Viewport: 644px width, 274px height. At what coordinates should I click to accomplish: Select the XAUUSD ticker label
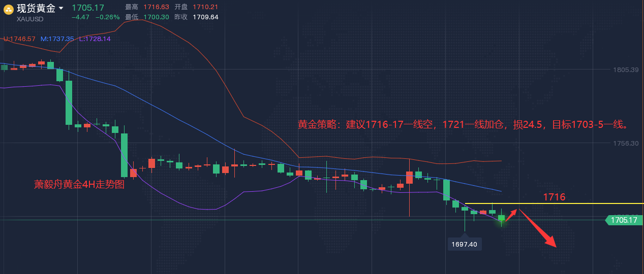(30, 19)
